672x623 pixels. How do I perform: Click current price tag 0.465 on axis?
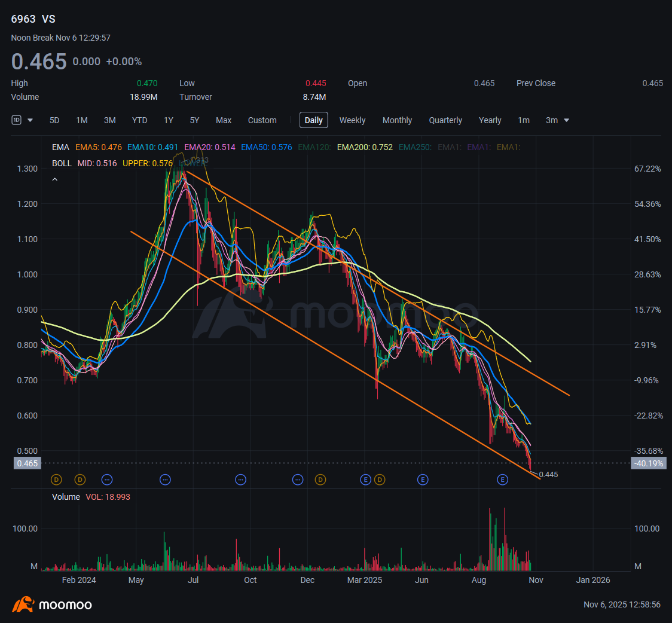click(x=28, y=463)
